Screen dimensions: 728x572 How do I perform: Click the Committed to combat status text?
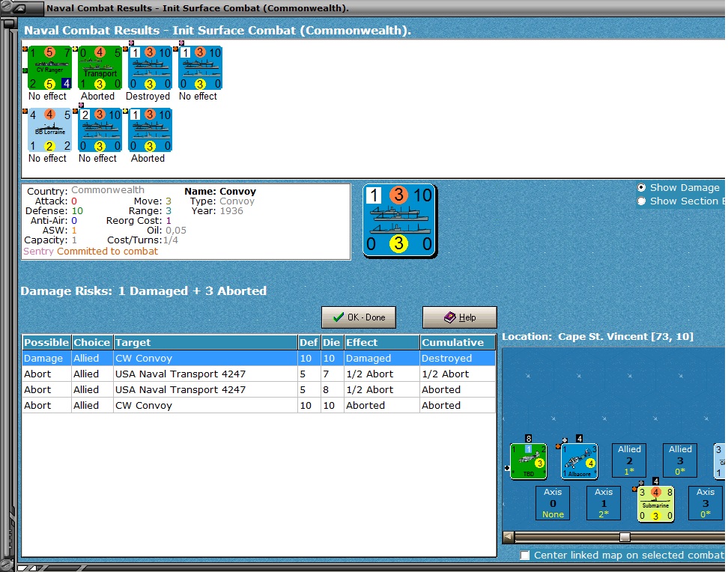tap(107, 251)
